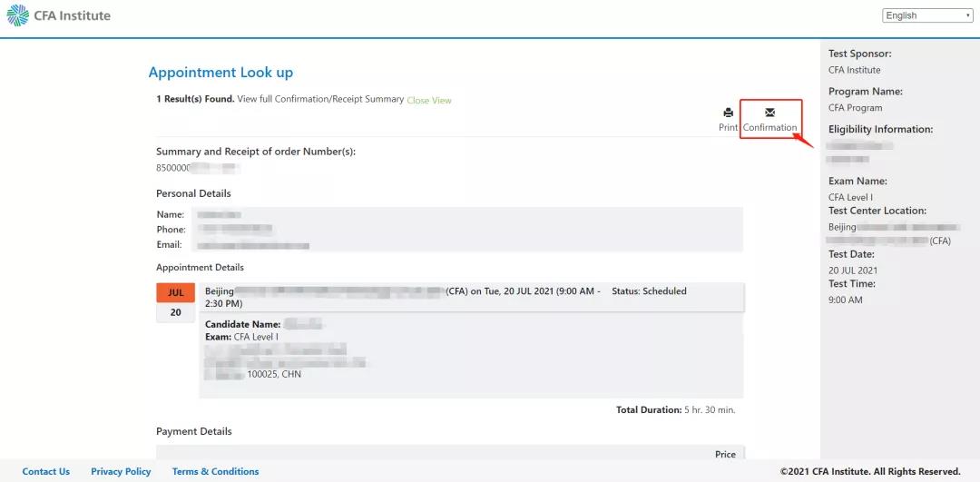Screen dimensions: 980x482
Task: Click the Candidate Name label
Action: (242, 324)
